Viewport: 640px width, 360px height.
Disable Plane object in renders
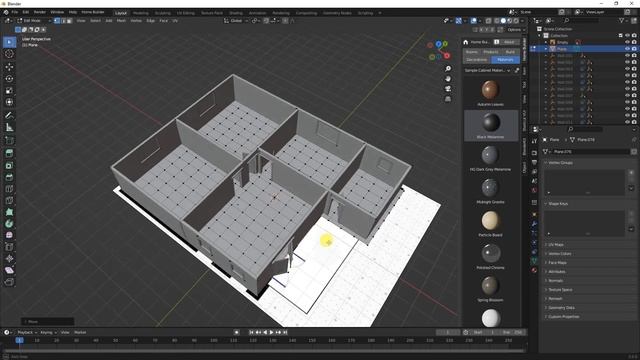(634, 49)
